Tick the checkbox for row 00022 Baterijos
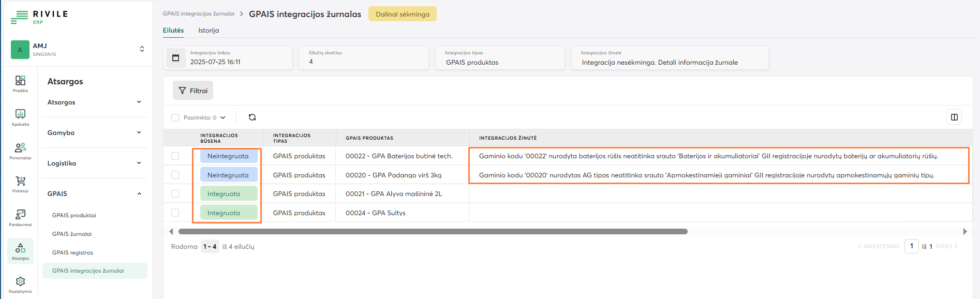 click(x=175, y=156)
